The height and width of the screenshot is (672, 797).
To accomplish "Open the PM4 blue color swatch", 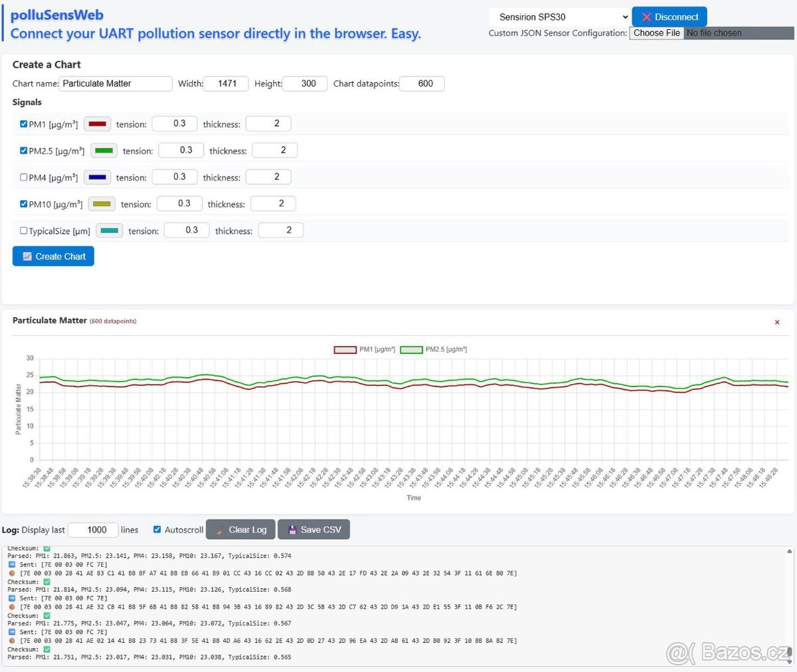I will [x=97, y=177].
